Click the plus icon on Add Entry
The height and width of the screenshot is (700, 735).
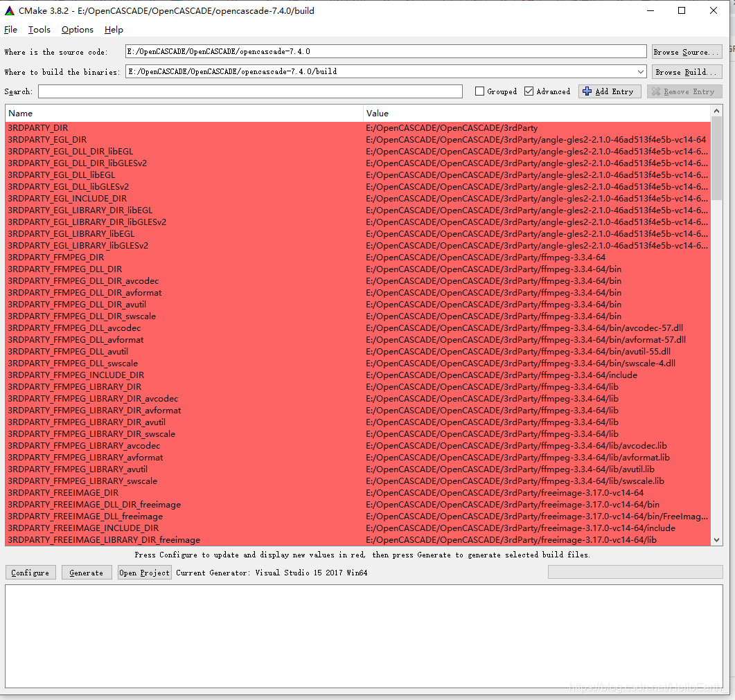pos(587,91)
